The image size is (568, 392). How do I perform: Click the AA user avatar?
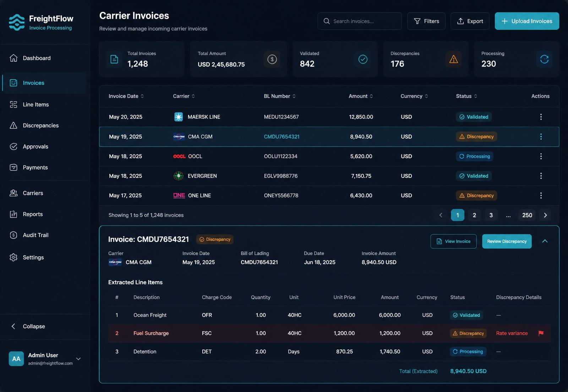tap(16, 359)
